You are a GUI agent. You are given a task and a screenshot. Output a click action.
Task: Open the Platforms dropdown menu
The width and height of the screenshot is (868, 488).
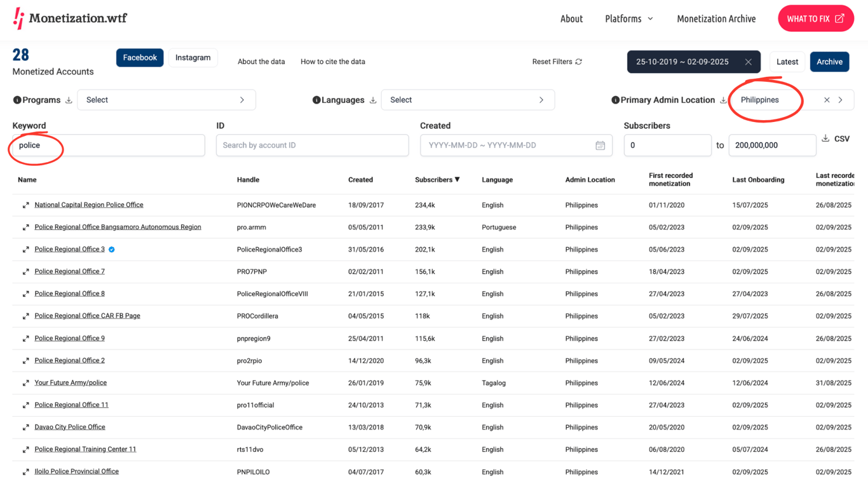tap(629, 18)
